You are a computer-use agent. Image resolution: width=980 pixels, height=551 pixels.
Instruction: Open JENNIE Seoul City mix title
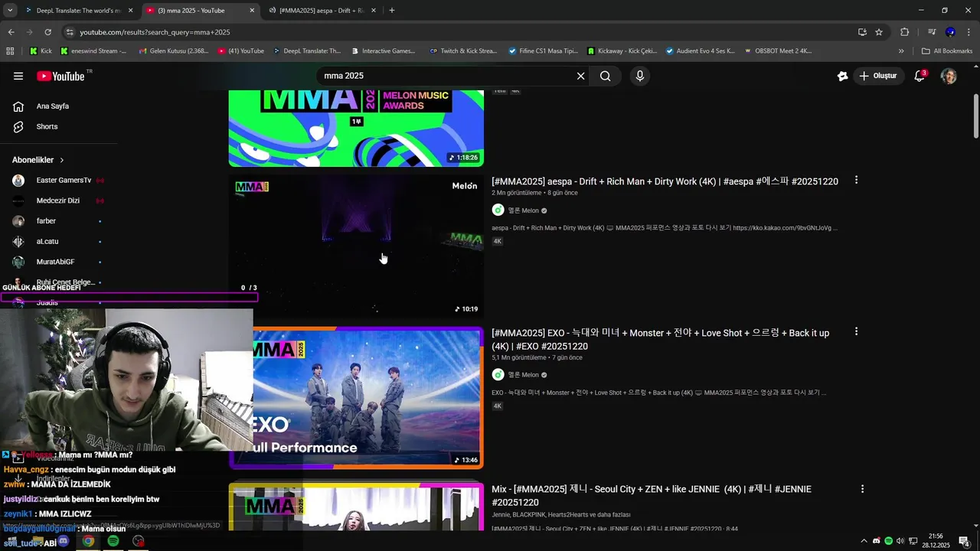click(652, 495)
